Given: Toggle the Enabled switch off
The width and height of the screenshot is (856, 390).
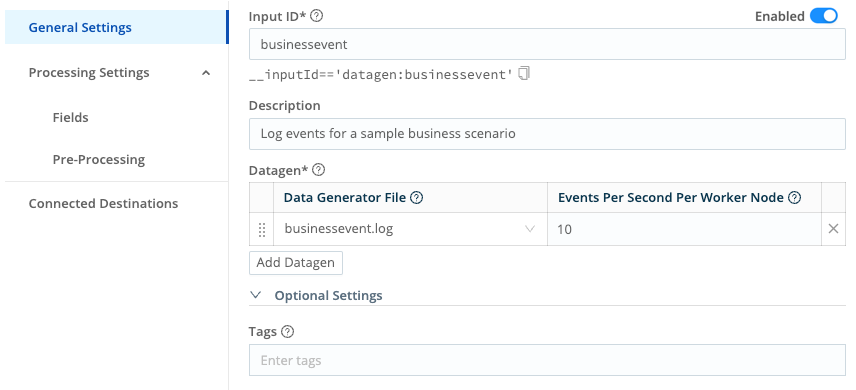Looking at the screenshot, I should [x=823, y=16].
